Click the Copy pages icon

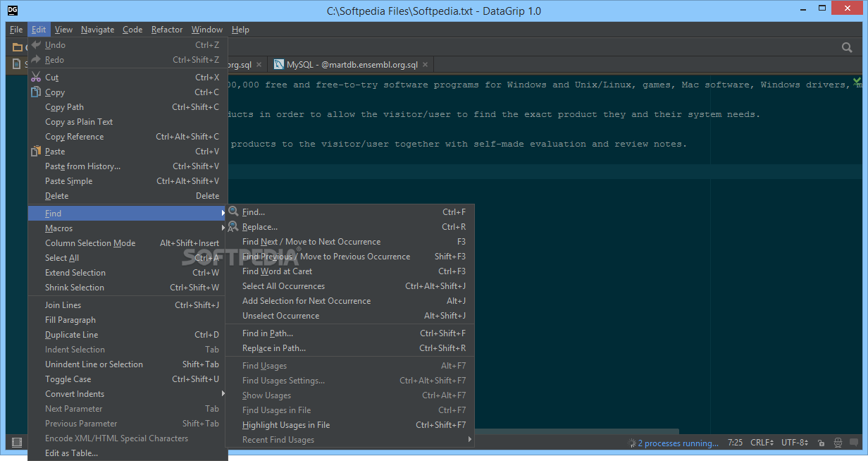pyautogui.click(x=37, y=92)
